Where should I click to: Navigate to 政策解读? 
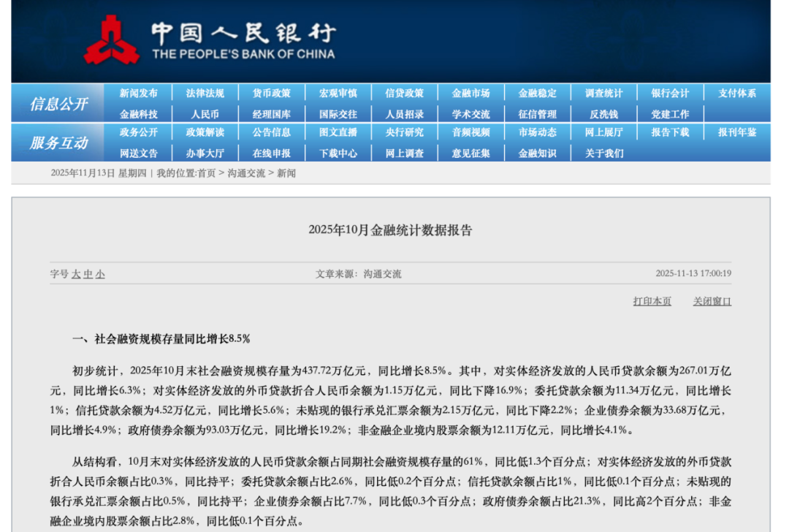point(205,132)
